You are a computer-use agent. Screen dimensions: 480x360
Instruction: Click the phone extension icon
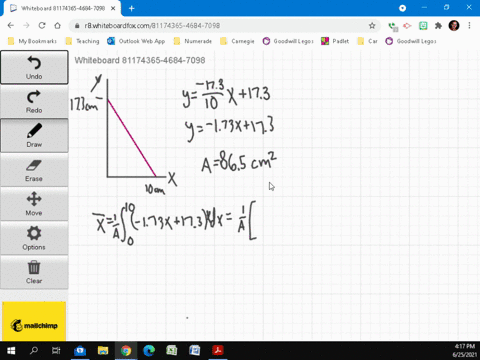(x=393, y=26)
